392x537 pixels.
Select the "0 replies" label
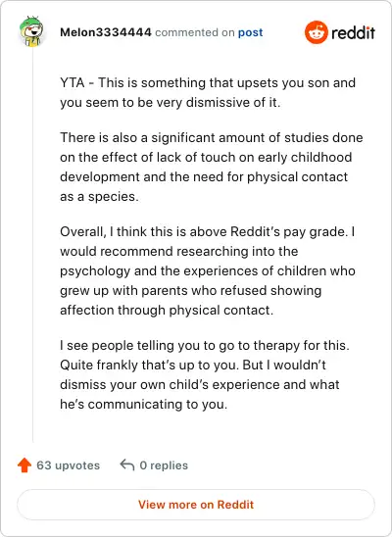[164, 465]
